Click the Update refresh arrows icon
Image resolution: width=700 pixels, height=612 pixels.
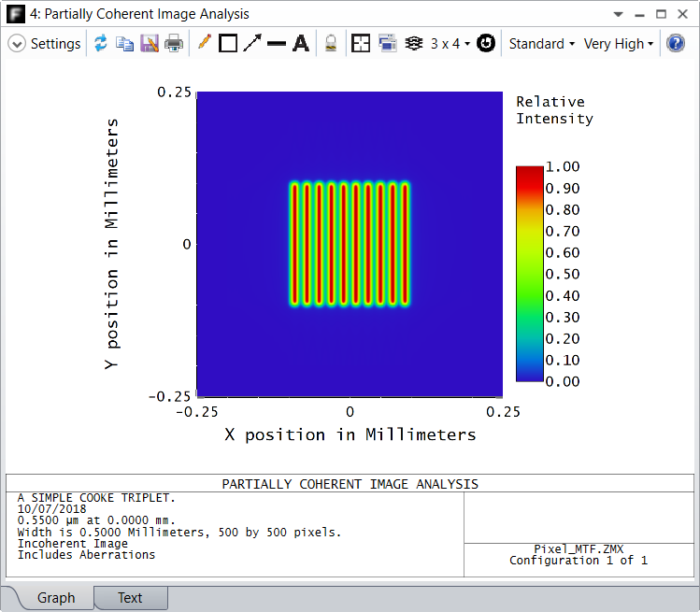(x=101, y=43)
